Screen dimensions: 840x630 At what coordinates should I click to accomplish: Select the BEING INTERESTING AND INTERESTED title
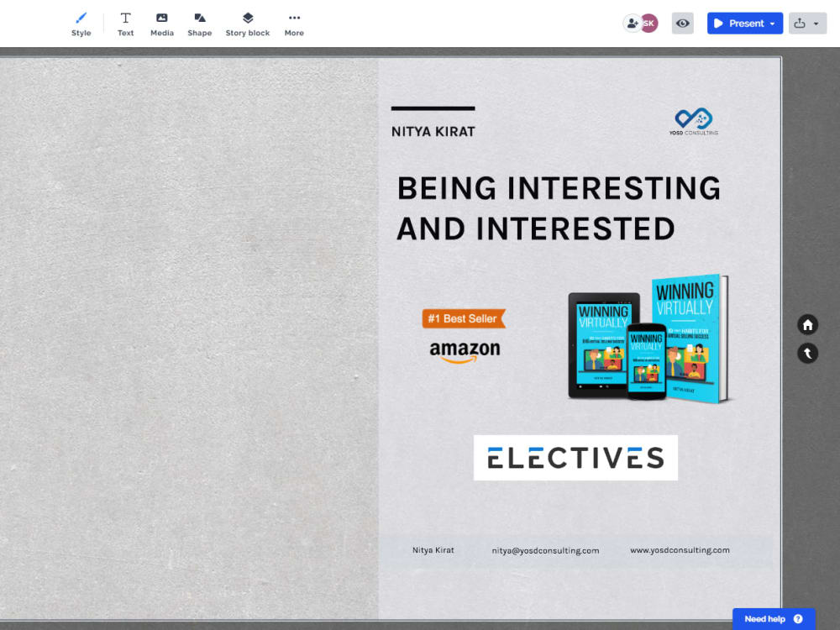[x=559, y=208]
